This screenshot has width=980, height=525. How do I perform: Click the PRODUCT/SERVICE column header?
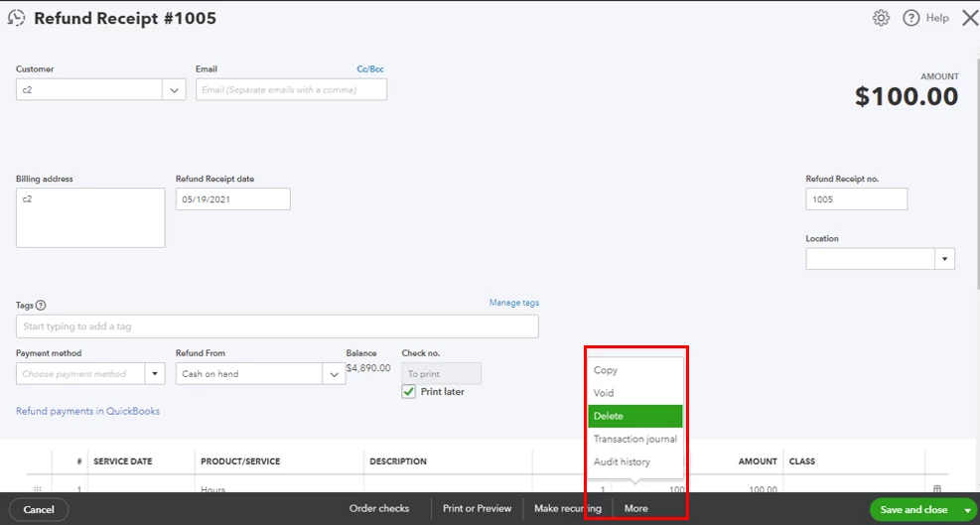[240, 461]
